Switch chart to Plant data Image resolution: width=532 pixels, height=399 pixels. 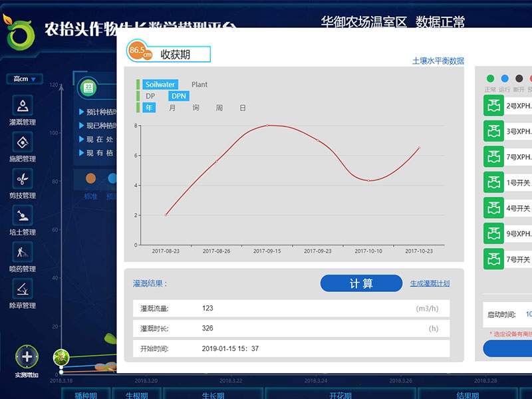199,84
